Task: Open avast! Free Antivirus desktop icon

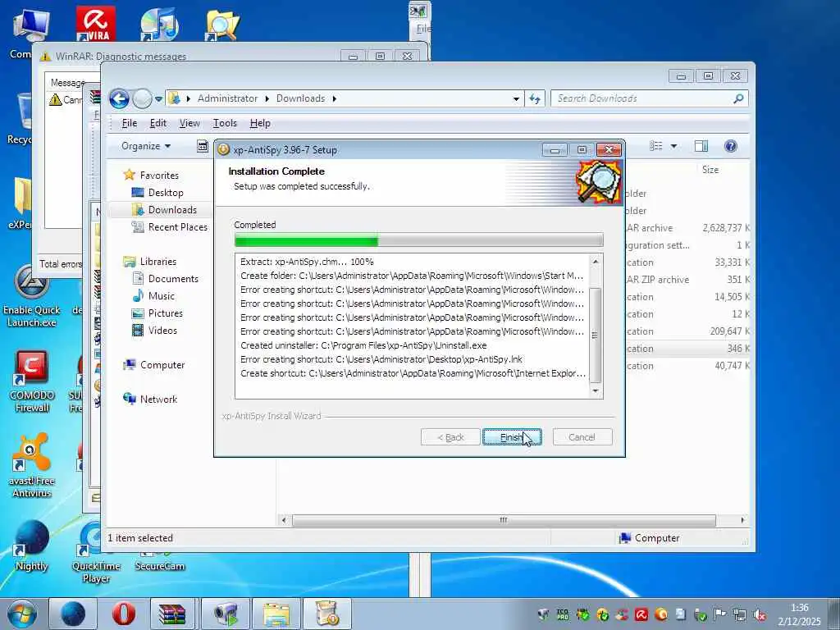Action: click(32, 466)
